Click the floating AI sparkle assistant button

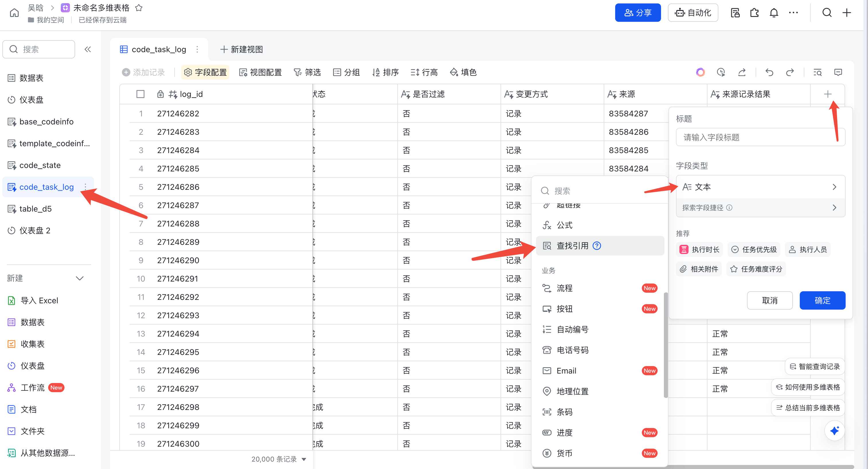(x=834, y=430)
